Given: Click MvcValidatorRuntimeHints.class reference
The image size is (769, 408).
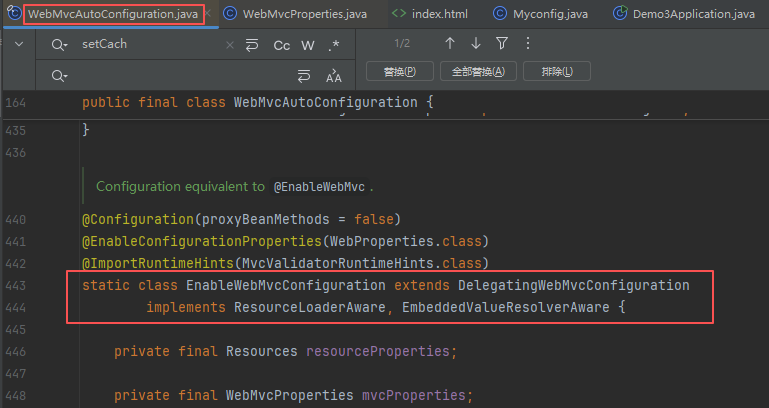Looking at the screenshot, I should [362, 263].
